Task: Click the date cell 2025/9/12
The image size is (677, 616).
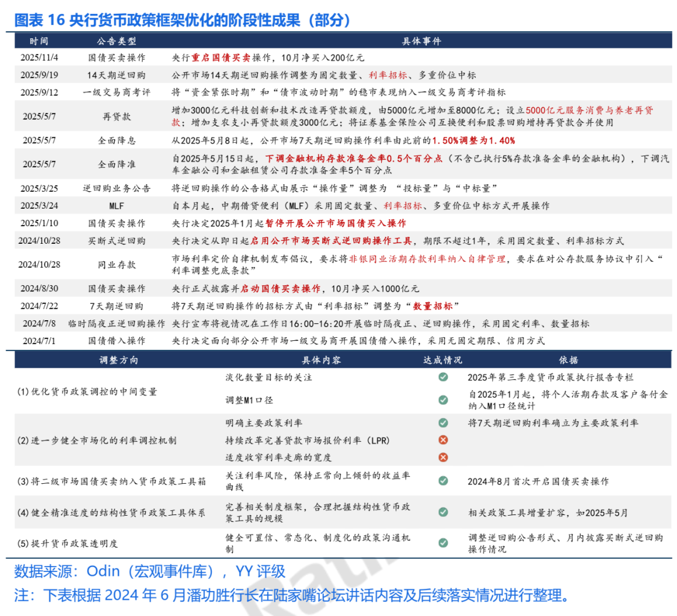Action: pos(39,92)
